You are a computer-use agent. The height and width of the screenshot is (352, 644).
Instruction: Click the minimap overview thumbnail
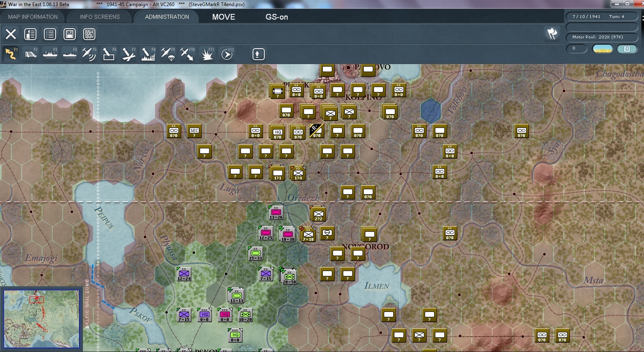(42, 319)
